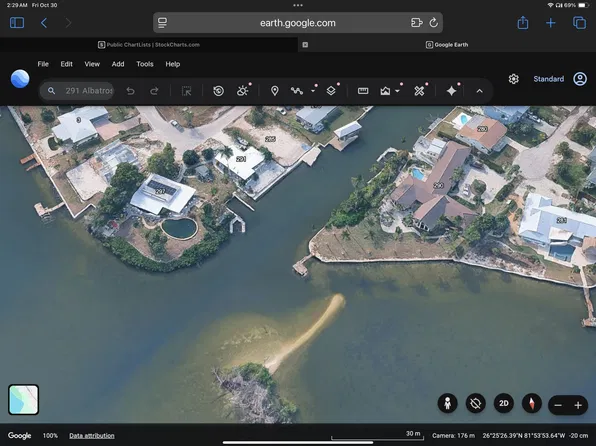596x446 pixels.
Task: Open the image overlay tool
Action: tap(385, 91)
